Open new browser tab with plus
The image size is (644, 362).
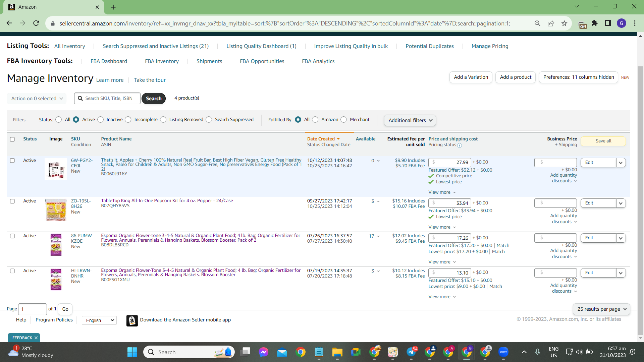pos(113,7)
